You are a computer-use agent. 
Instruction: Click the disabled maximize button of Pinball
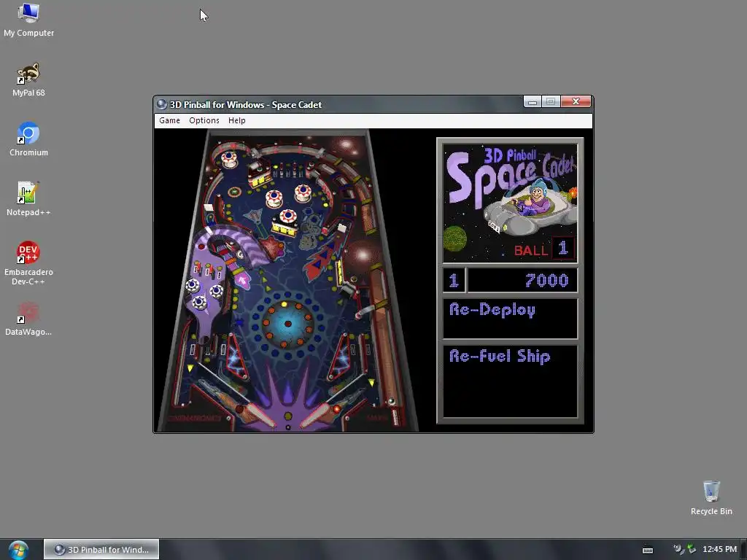pyautogui.click(x=551, y=101)
